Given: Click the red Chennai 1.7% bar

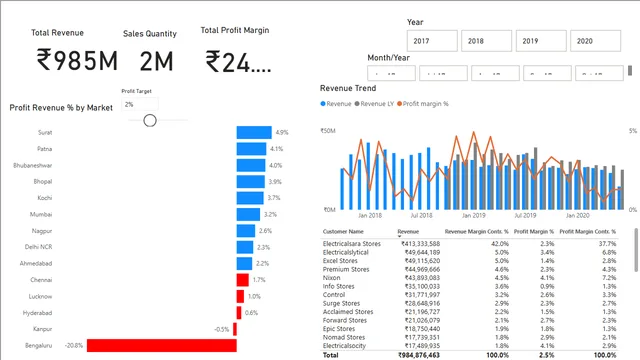Looking at the screenshot, I should tap(242, 280).
